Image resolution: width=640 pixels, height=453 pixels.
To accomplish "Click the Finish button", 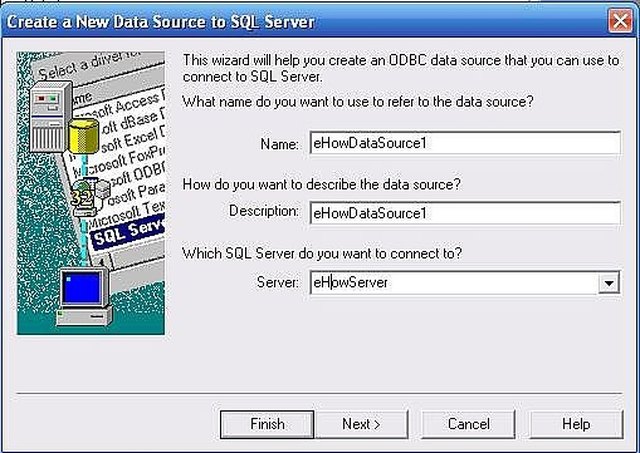I will pyautogui.click(x=267, y=424).
